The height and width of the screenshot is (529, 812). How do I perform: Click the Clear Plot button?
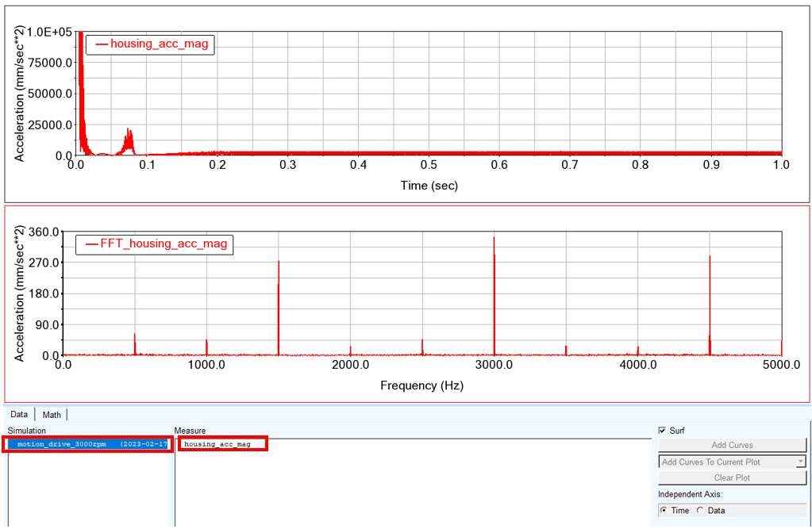point(733,477)
